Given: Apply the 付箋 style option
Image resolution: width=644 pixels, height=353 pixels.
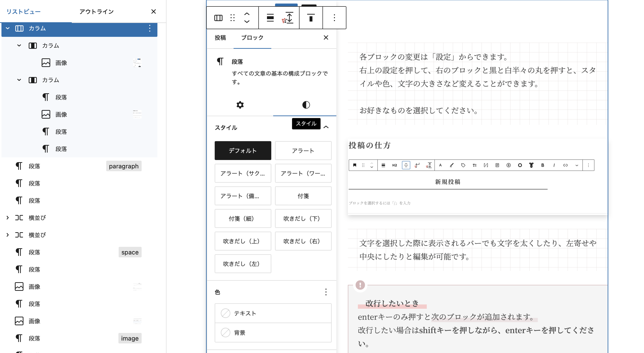Looking at the screenshot, I should tap(303, 196).
